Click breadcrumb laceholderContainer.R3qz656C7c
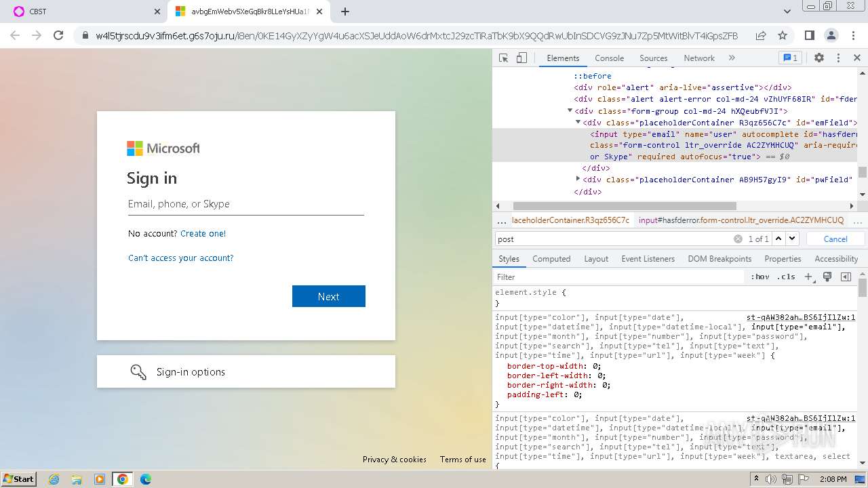Screen dimensions: 868x488 coord(570,220)
